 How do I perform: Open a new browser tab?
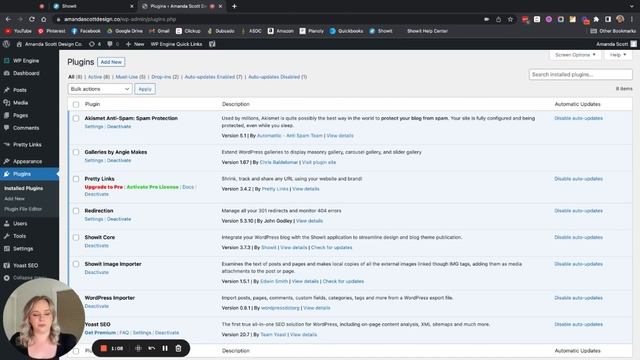(234, 6)
